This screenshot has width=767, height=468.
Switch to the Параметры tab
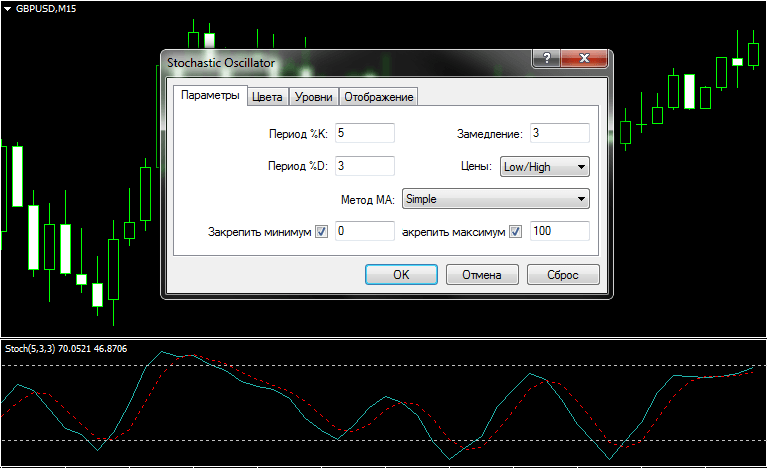pyautogui.click(x=209, y=96)
